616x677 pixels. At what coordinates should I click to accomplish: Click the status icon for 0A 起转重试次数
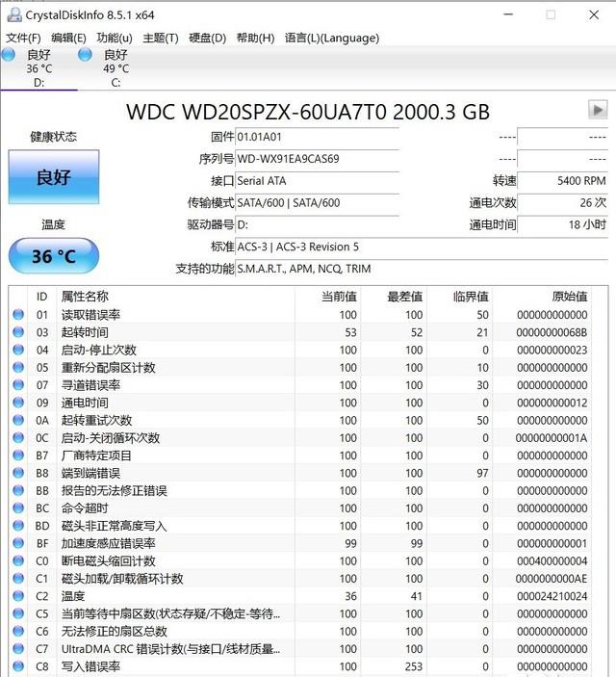coord(18,420)
